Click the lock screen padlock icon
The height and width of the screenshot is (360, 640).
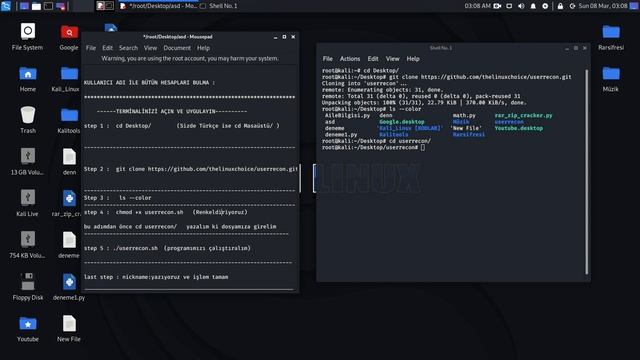[x=560, y=6]
